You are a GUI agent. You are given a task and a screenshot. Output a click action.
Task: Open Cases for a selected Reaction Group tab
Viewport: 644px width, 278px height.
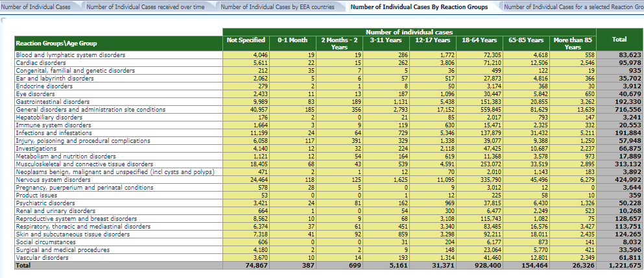tap(571, 6)
